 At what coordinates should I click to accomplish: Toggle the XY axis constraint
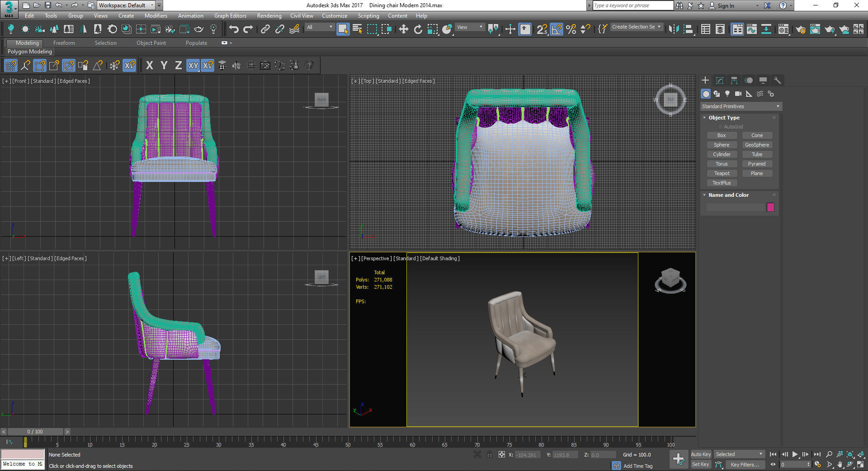click(193, 66)
